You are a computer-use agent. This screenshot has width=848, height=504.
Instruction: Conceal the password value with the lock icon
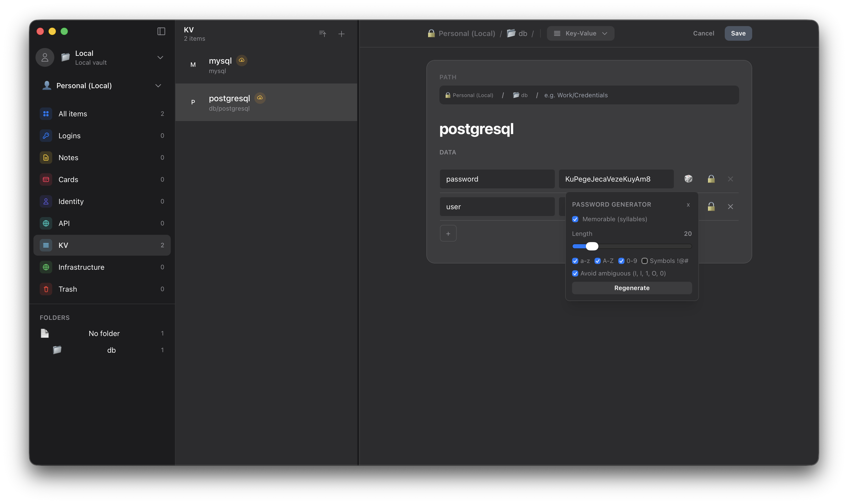[x=711, y=179]
